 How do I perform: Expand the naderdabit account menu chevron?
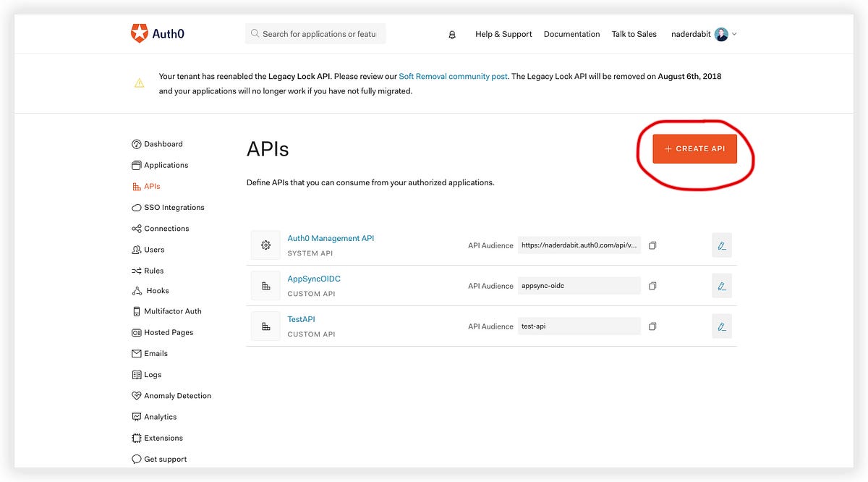coord(734,33)
